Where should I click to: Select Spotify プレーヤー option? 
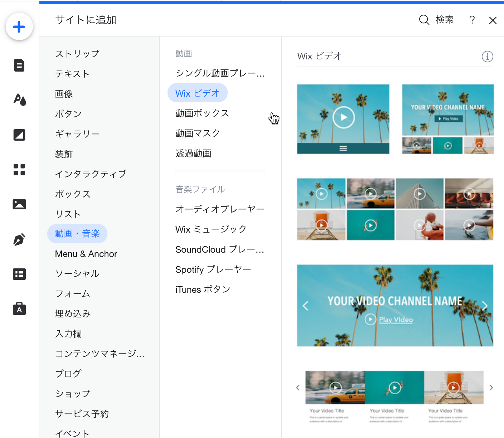click(x=213, y=269)
